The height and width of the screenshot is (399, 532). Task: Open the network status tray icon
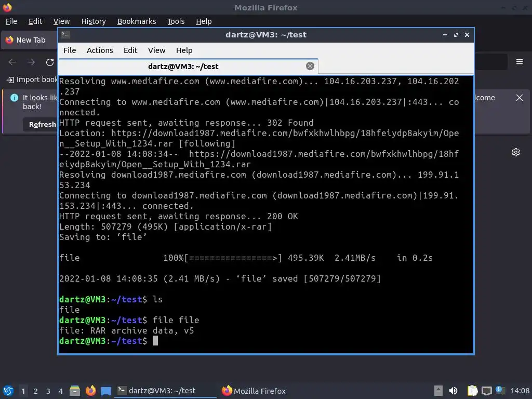(486, 391)
